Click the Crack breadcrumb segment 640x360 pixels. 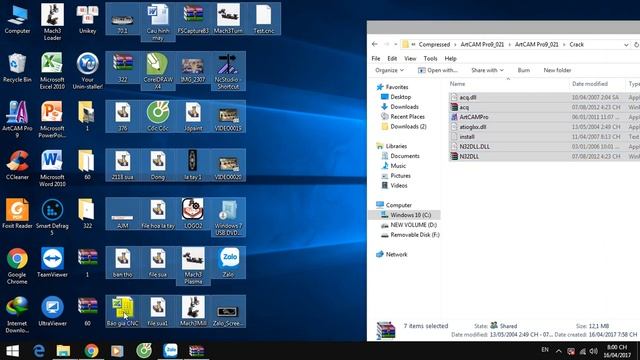click(x=576, y=44)
